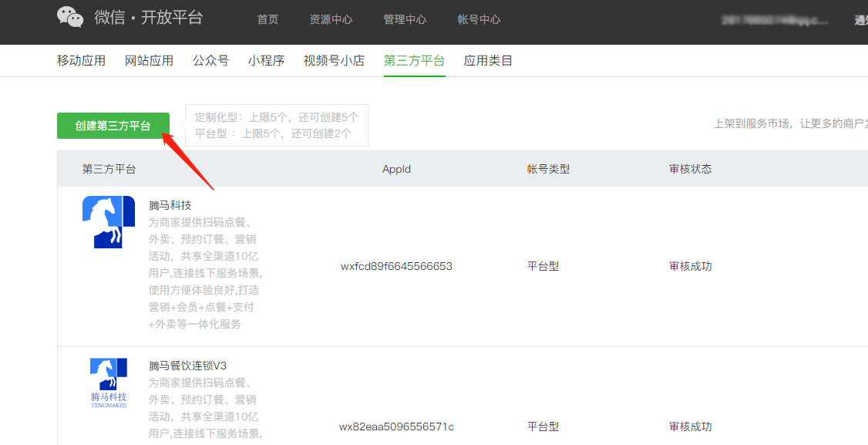Open 腾马餐饮连锁V3 logo thumbnail
Screen dimensions: 868x445
point(109,383)
